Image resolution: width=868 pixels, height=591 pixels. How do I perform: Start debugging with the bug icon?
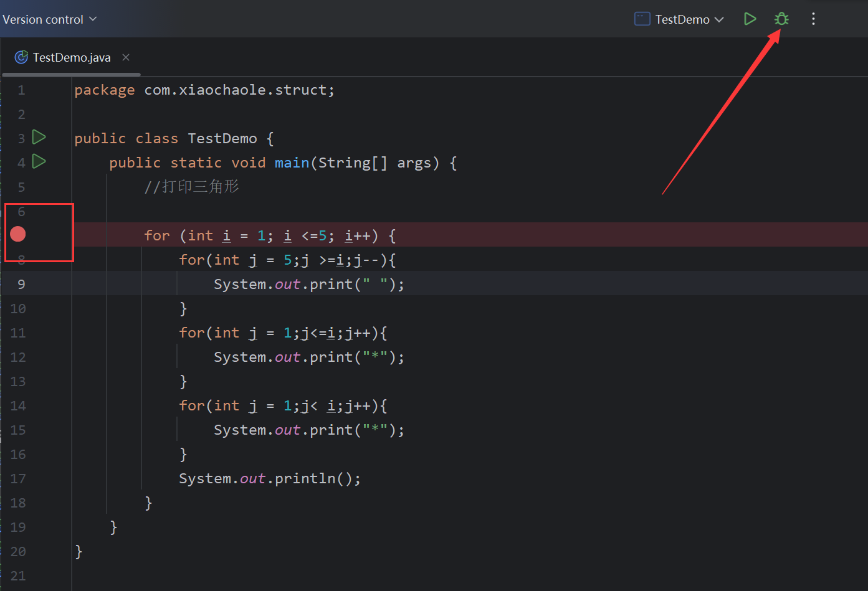point(781,19)
